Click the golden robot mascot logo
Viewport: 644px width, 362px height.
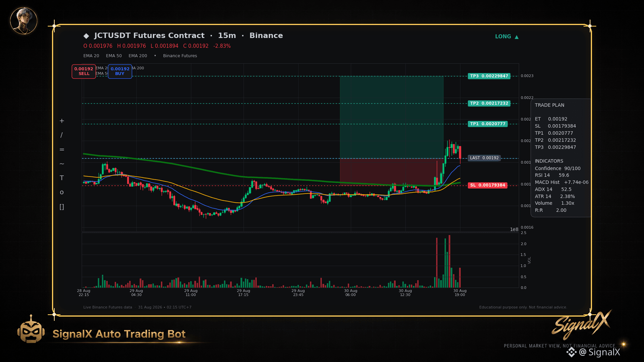[x=31, y=329]
